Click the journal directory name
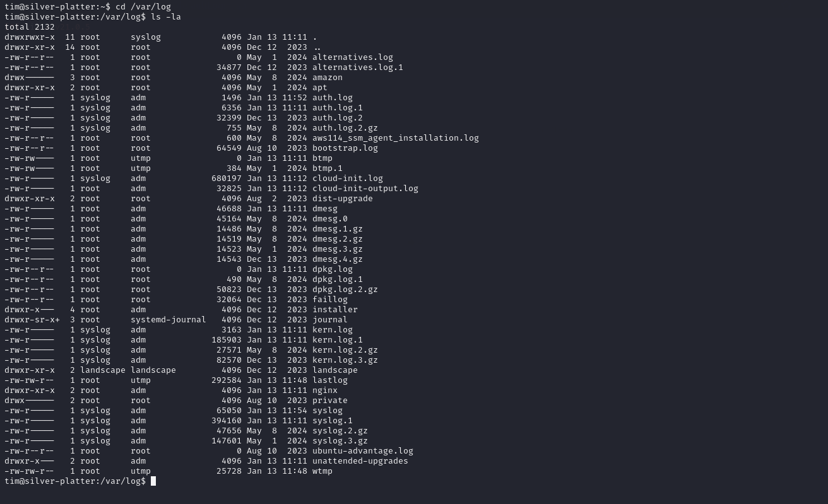The width and height of the screenshot is (828, 504). 330,320
